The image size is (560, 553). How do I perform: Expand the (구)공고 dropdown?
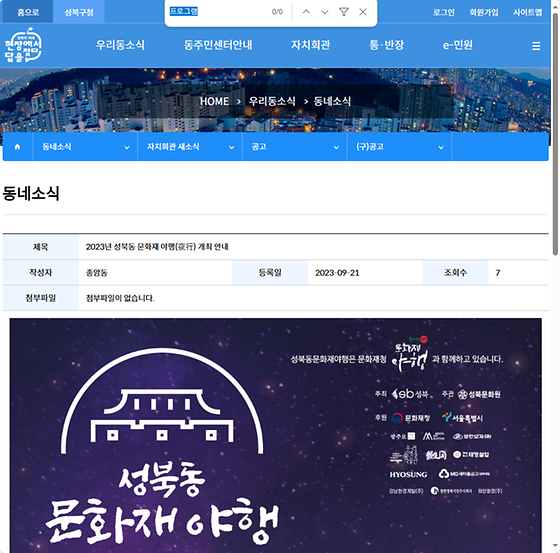click(x=399, y=147)
